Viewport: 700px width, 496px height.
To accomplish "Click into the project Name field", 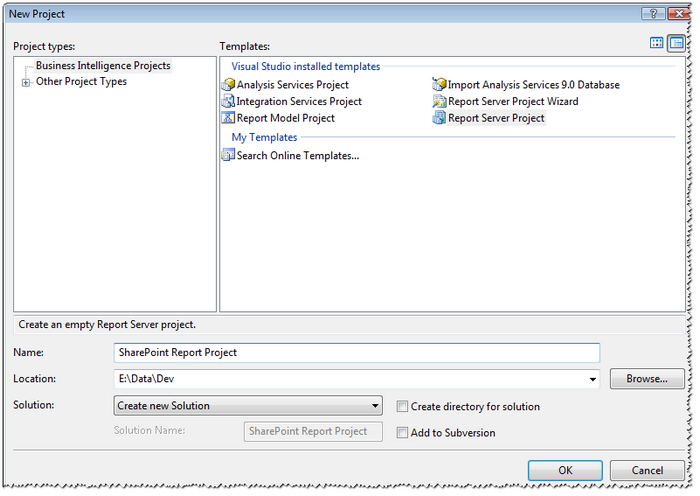I will point(357,353).
